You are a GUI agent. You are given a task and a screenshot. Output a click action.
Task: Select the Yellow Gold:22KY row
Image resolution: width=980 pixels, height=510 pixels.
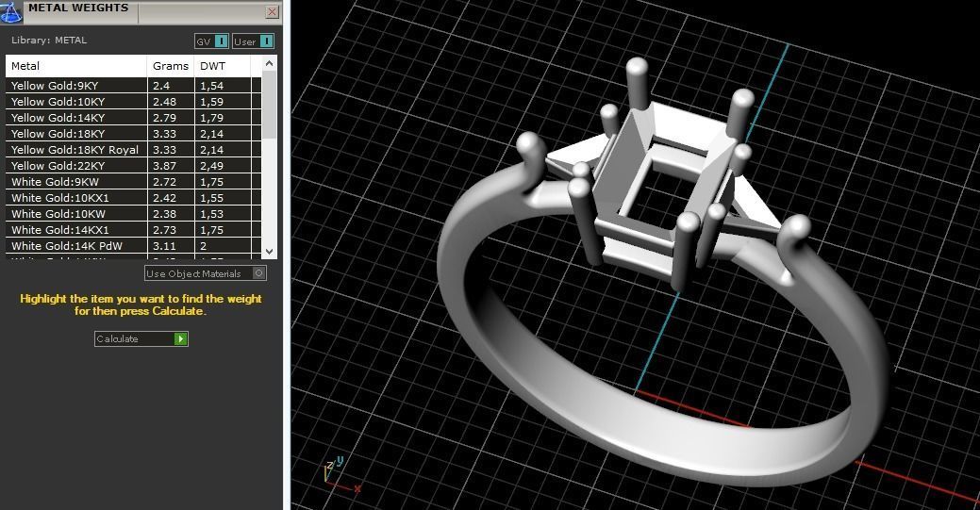[x=133, y=166]
